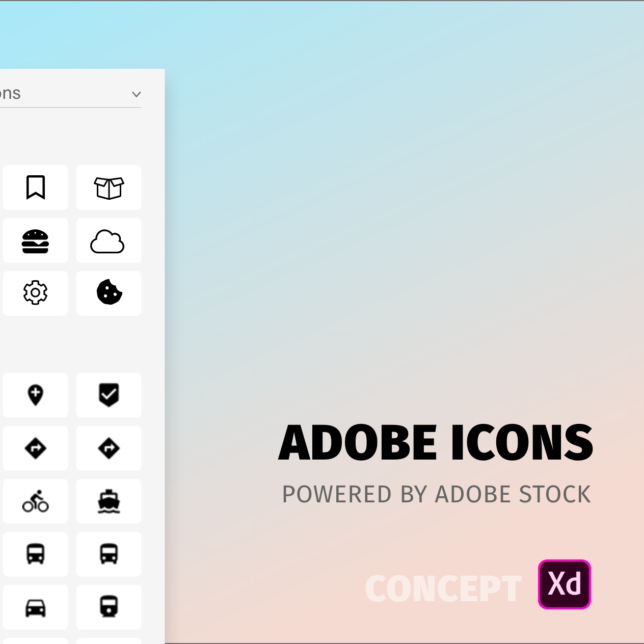Open the category dropdown field
The height and width of the screenshot is (644, 644).
(x=70, y=94)
